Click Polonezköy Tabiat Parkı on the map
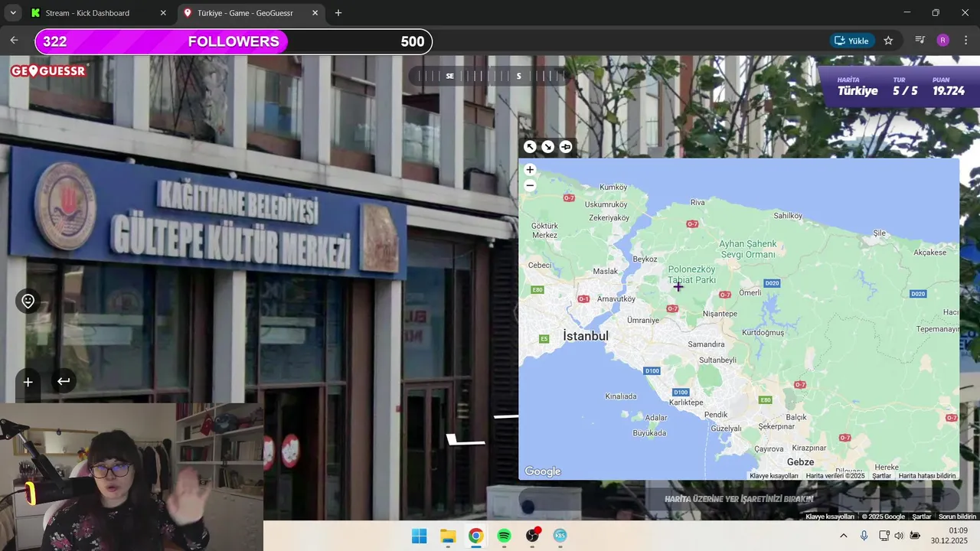980x551 pixels. point(691,275)
